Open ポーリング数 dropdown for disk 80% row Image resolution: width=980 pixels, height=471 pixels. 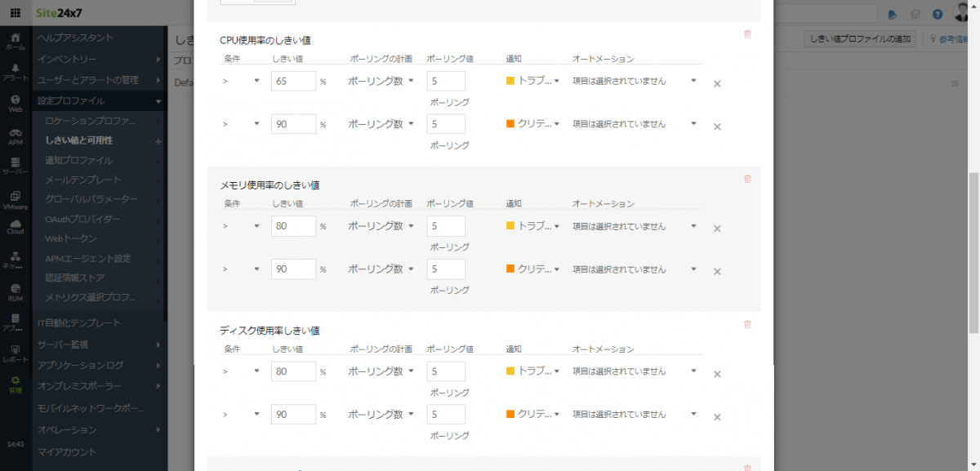381,371
